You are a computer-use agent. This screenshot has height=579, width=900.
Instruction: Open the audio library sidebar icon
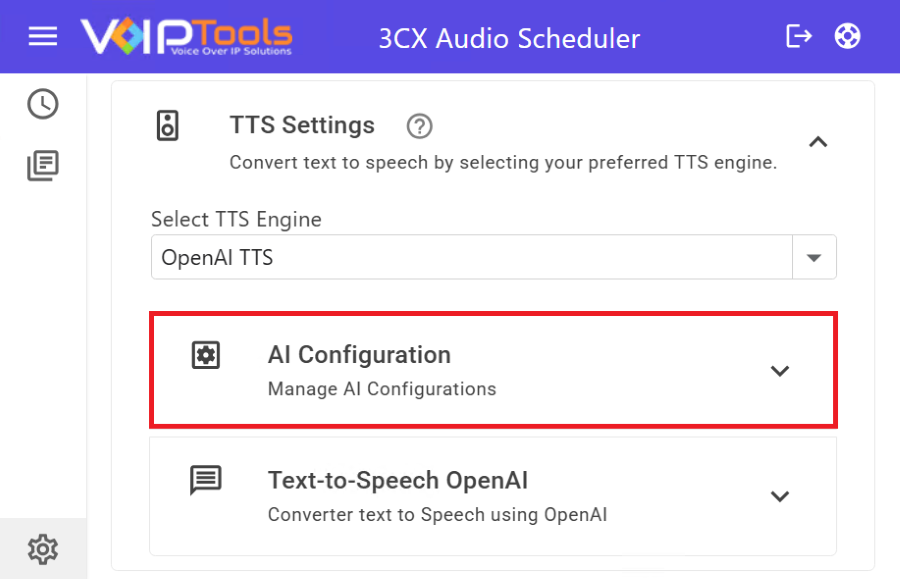click(43, 166)
